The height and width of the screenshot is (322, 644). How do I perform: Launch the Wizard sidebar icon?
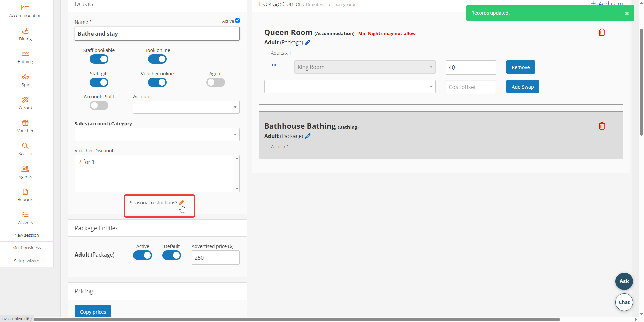25,100
